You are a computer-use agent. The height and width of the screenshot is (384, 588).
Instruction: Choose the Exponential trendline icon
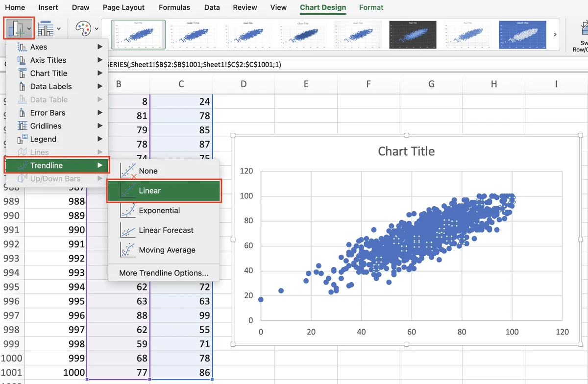pos(128,210)
